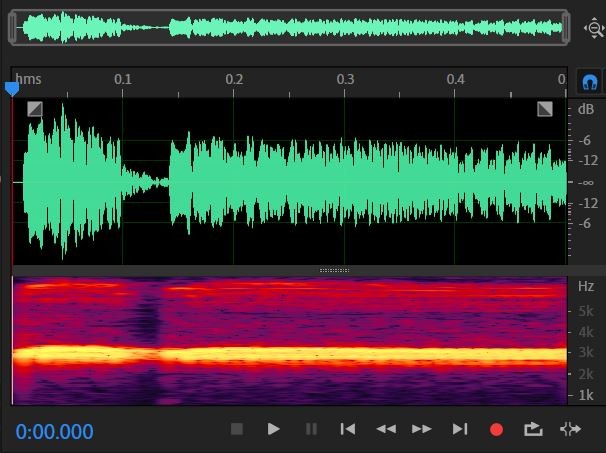The image size is (606, 453).
Task: Click the 0:00.000 timecode display
Action: 54,432
